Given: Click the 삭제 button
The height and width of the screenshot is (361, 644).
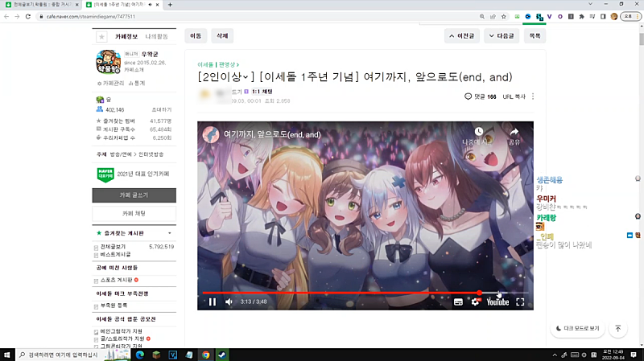Looking at the screenshot, I should point(222,35).
